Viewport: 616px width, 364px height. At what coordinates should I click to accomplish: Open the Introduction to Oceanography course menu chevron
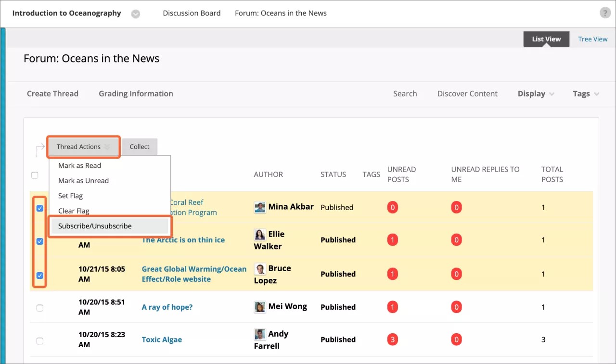click(135, 13)
